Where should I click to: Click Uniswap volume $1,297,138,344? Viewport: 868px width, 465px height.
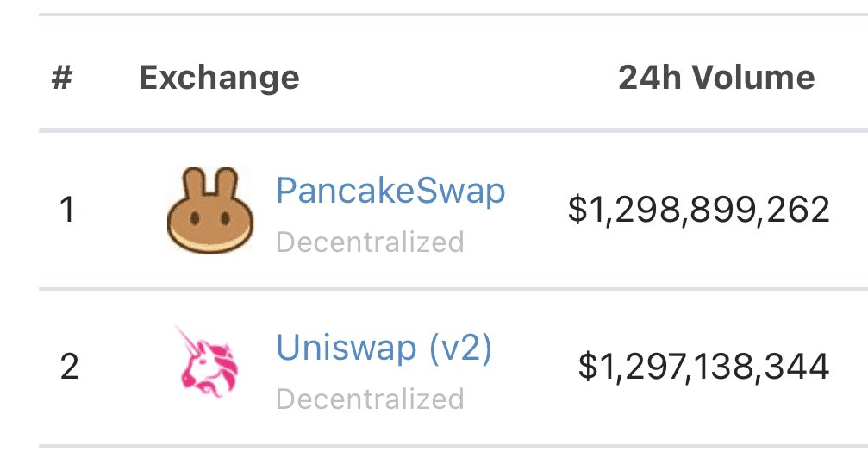tap(703, 367)
